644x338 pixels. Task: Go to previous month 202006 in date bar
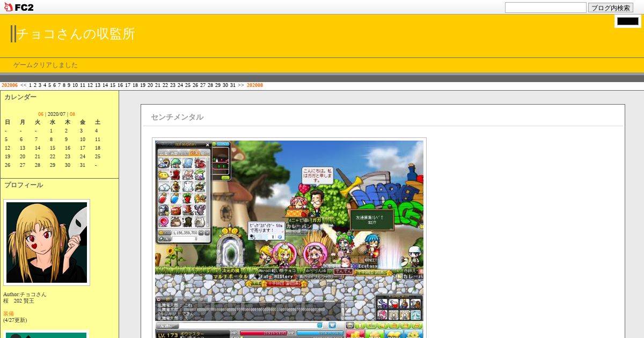click(x=10, y=85)
